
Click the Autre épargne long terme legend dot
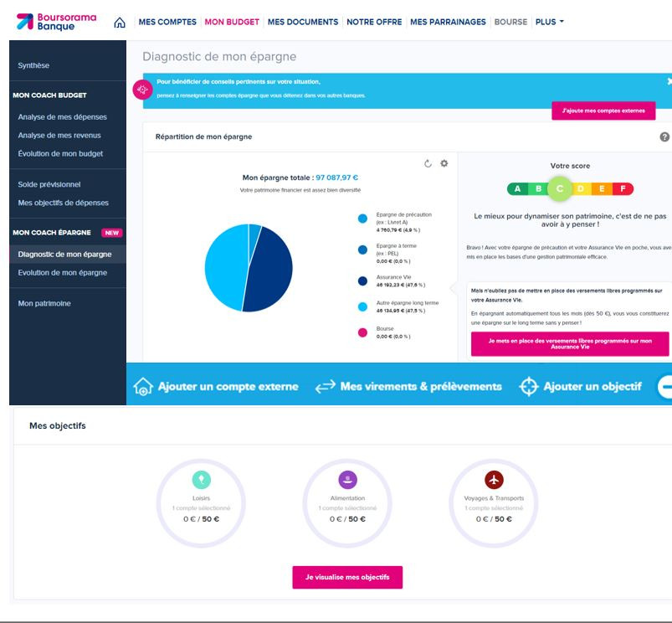tap(362, 306)
